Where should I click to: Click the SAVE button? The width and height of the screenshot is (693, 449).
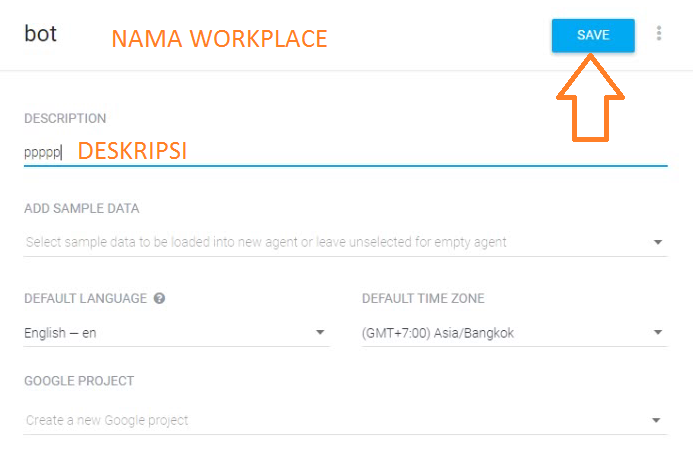pos(593,35)
